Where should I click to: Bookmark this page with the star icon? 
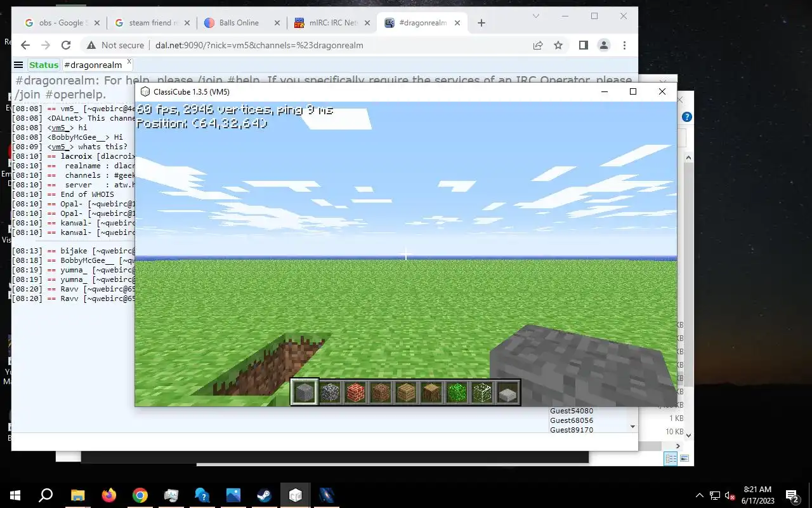click(x=558, y=45)
